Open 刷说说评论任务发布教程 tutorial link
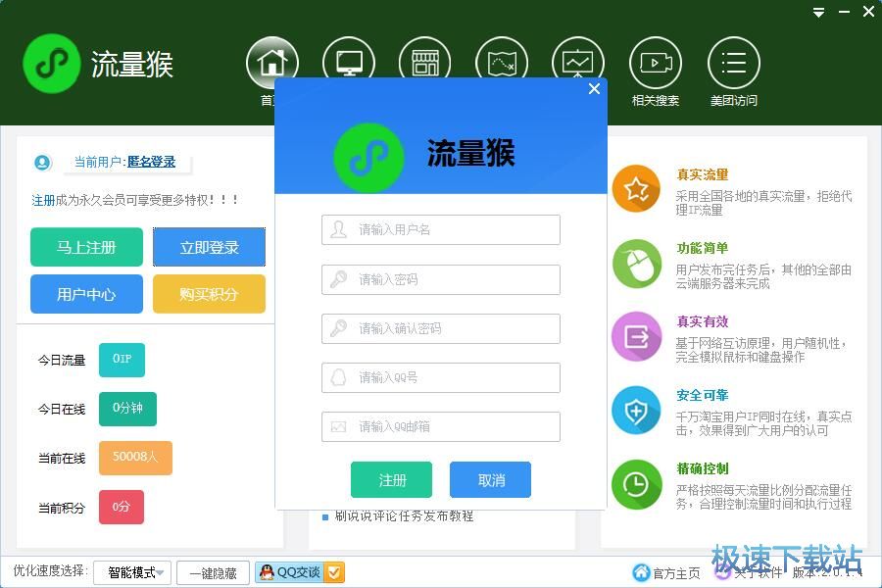The height and width of the screenshot is (588, 882). pos(404,516)
